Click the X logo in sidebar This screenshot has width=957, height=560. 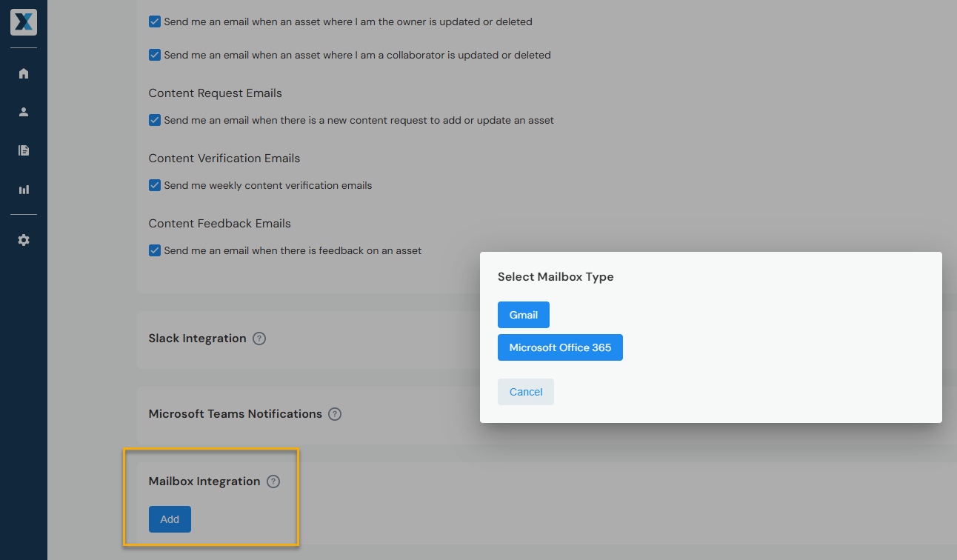[x=24, y=22]
